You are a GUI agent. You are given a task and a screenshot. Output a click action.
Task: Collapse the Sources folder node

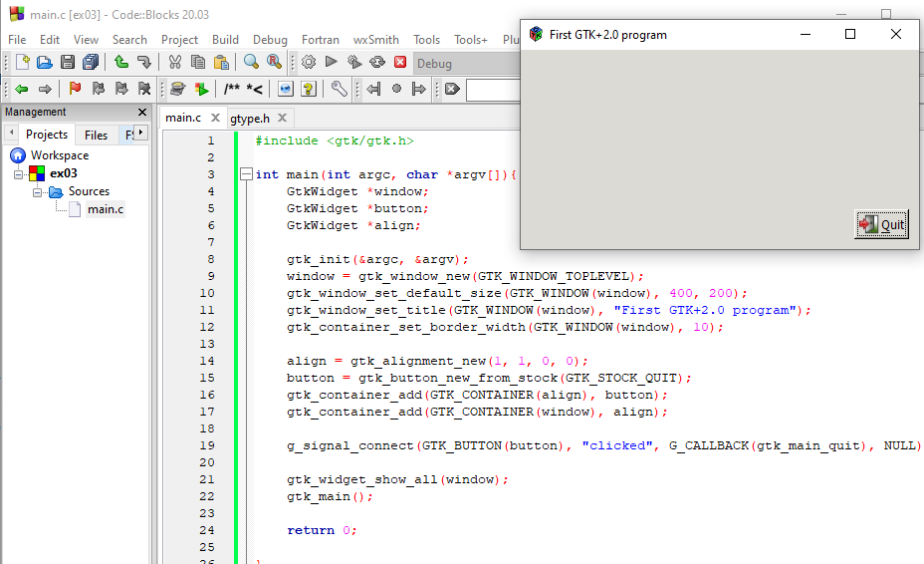[37, 192]
